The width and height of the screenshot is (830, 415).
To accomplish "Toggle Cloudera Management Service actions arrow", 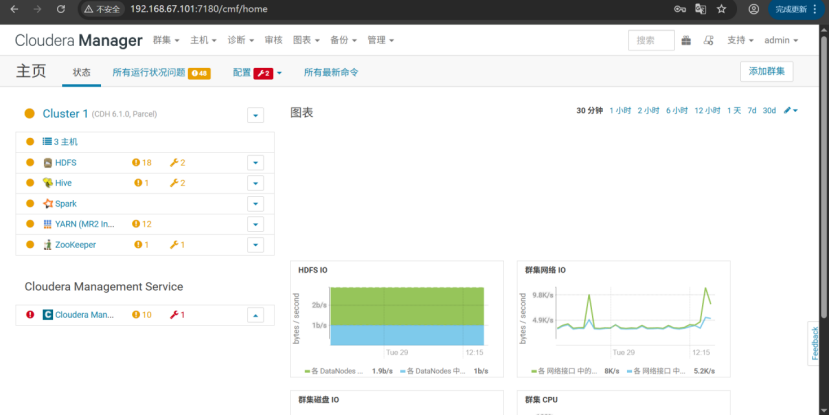I will coord(256,315).
